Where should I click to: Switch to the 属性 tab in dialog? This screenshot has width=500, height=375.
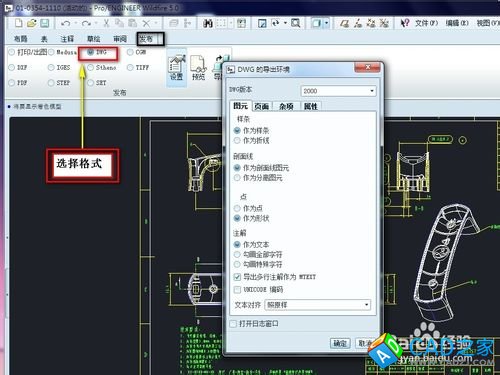pos(311,107)
